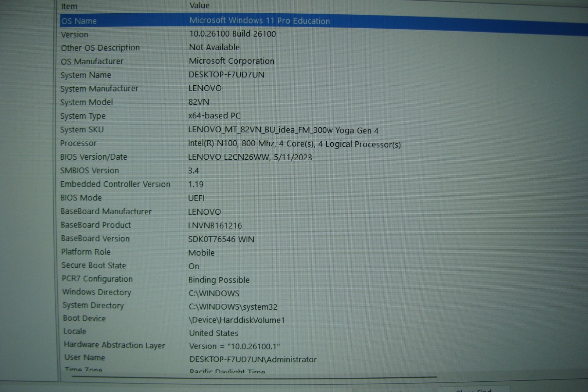Click the Other OS Description row

[323, 47]
